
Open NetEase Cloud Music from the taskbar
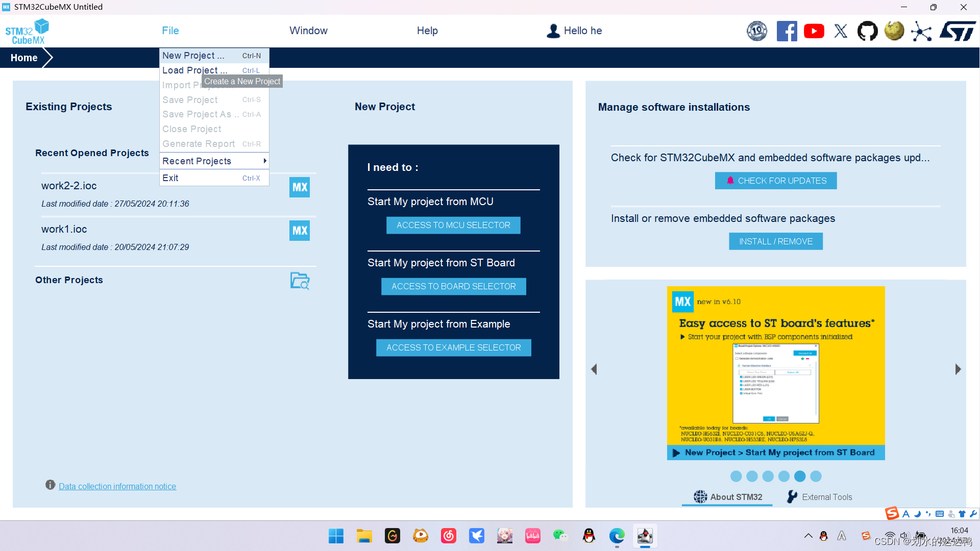point(449,536)
